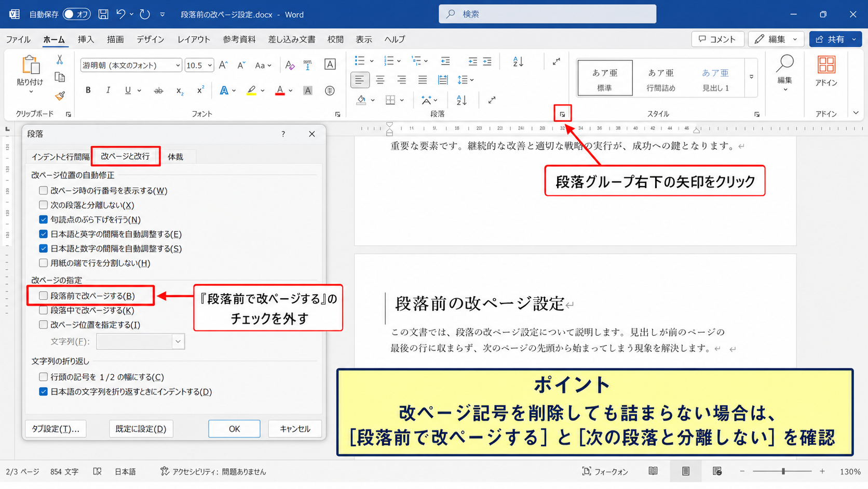Click the コメント button
This screenshot has width=868, height=489.
pyautogui.click(x=717, y=39)
